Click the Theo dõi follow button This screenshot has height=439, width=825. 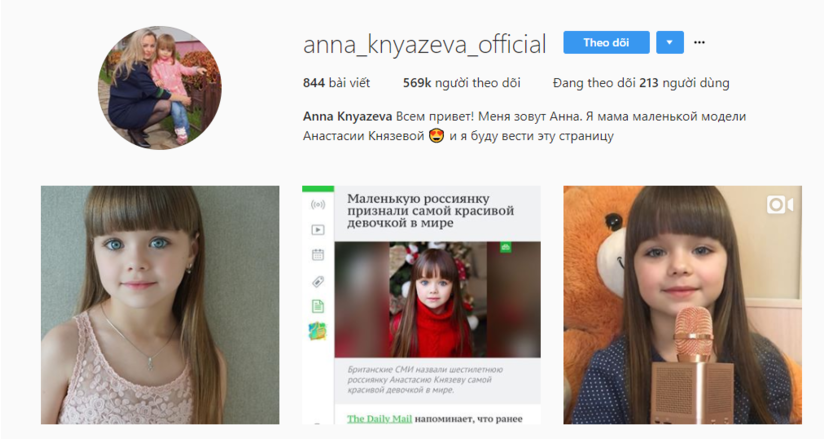click(x=606, y=43)
